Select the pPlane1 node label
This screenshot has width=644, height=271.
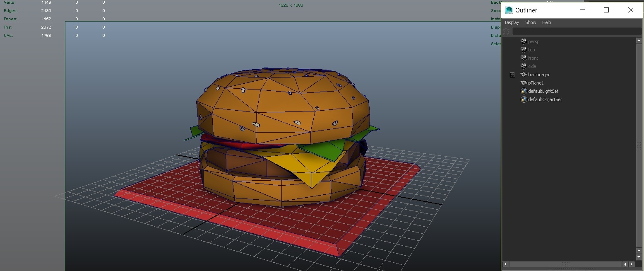[536, 83]
